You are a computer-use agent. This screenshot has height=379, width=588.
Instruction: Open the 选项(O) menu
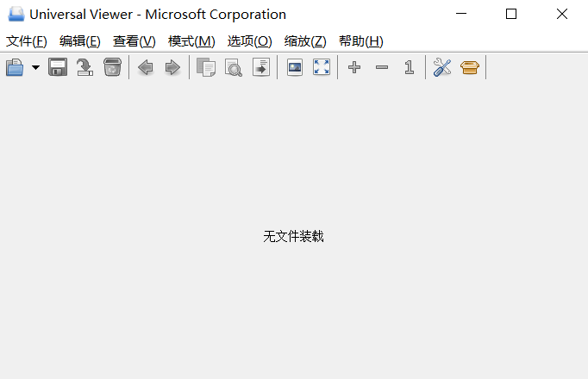pyautogui.click(x=250, y=41)
